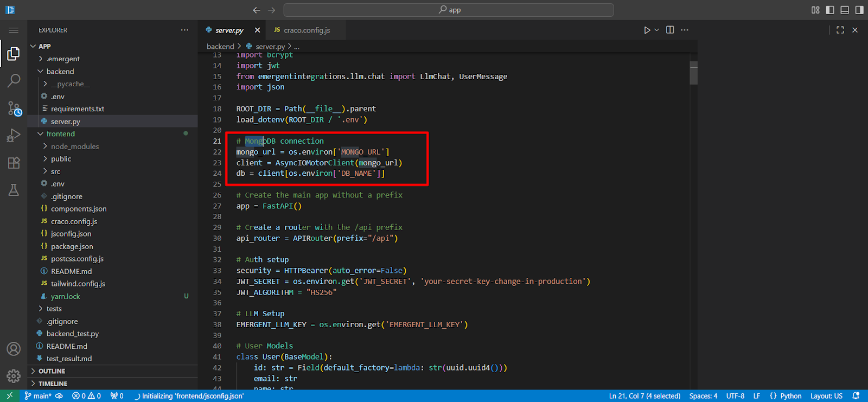This screenshot has width=868, height=402.
Task: Expand the src folder
Action: pyautogui.click(x=113, y=171)
